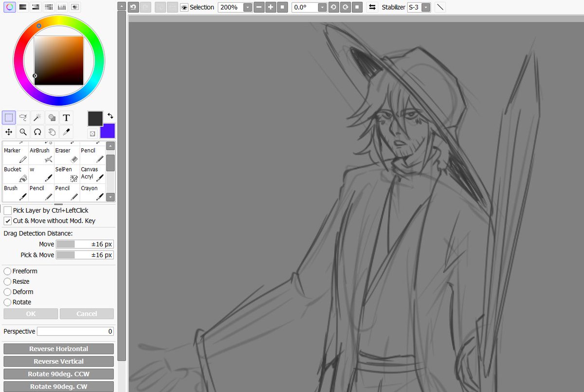Adjust the Pick & Move distance slider
This screenshot has height=392, width=584.
pyautogui.click(x=85, y=255)
